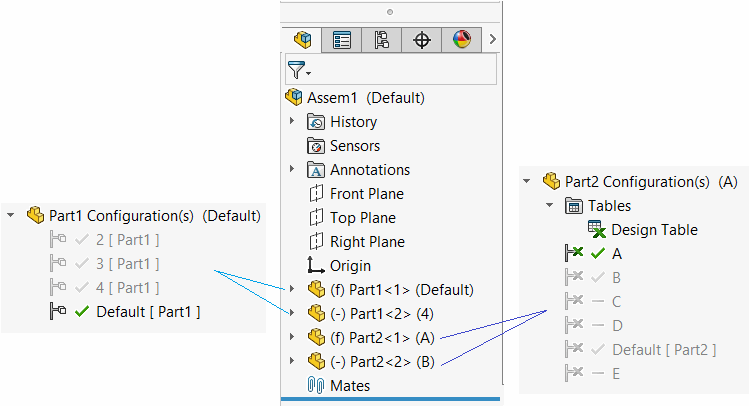749x406 pixels.
Task: Select the Front Plane item
Action: [357, 193]
